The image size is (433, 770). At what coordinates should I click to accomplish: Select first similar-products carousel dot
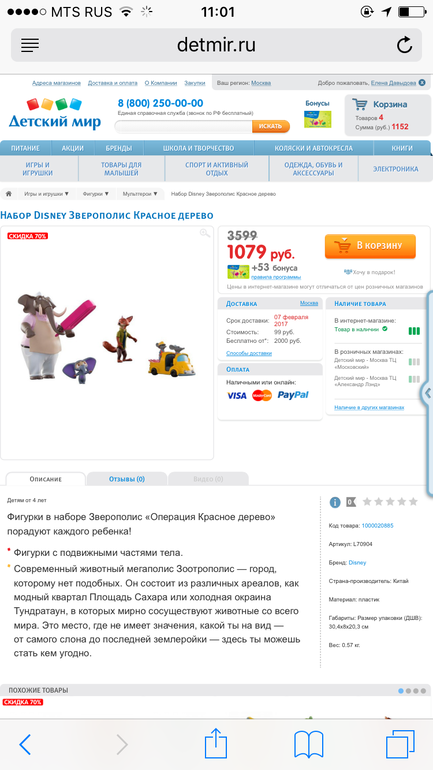tap(401, 690)
